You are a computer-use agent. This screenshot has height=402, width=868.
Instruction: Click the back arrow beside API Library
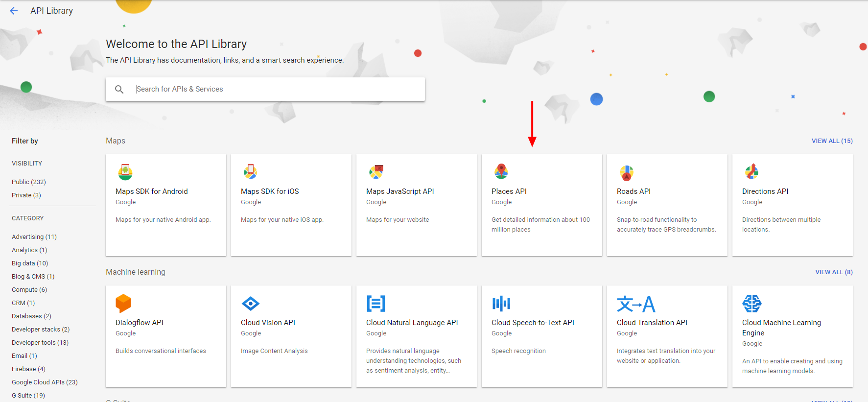pyautogui.click(x=14, y=11)
